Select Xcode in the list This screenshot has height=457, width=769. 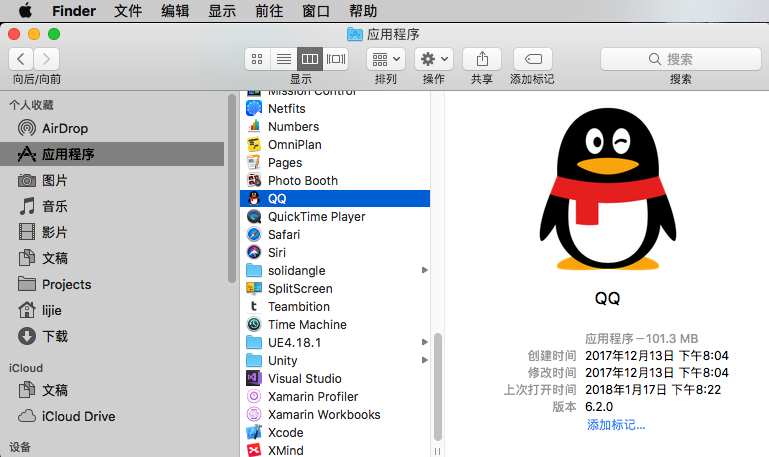335,433
